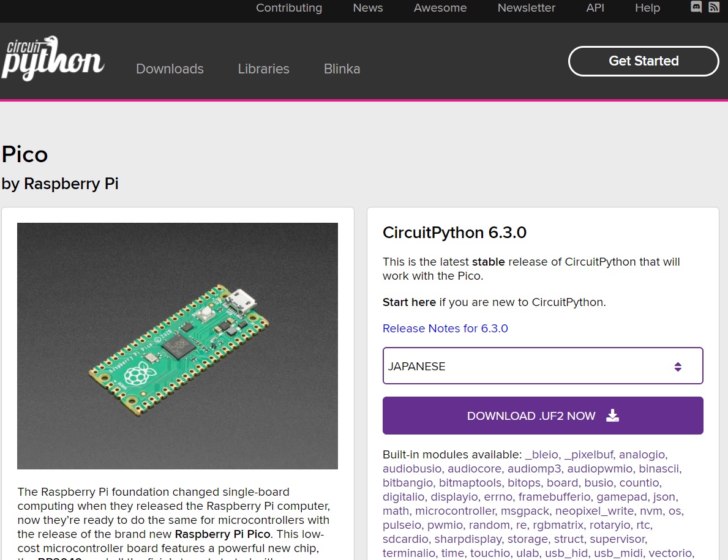728x560 pixels.
Task: Open the _bleio module link
Action: (542, 455)
